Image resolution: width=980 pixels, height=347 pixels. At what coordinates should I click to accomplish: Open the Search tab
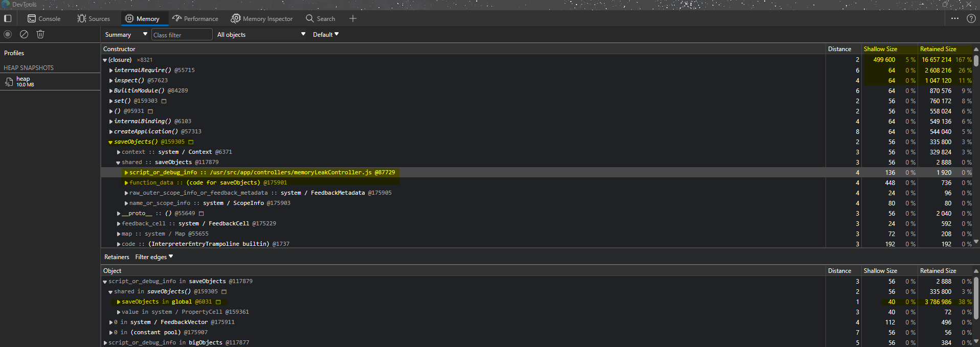point(321,18)
